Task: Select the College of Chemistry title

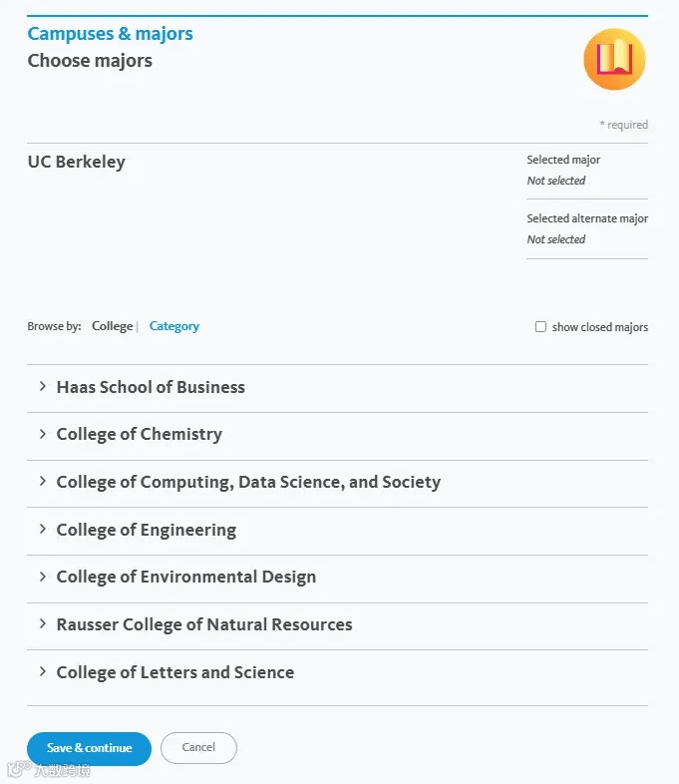Action: (140, 435)
